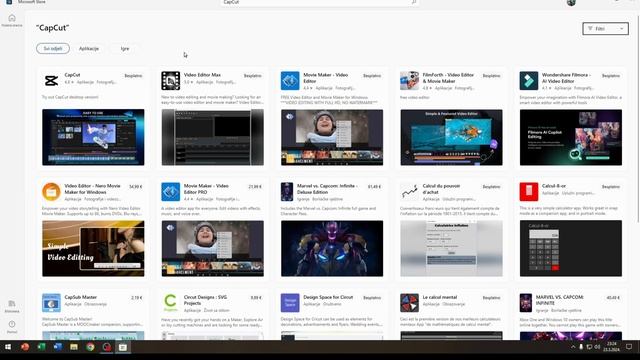Screen dimensions: 640x360
Task: Click the vertical scrollbar of the results
Action: pyautogui.click(x=638, y=118)
